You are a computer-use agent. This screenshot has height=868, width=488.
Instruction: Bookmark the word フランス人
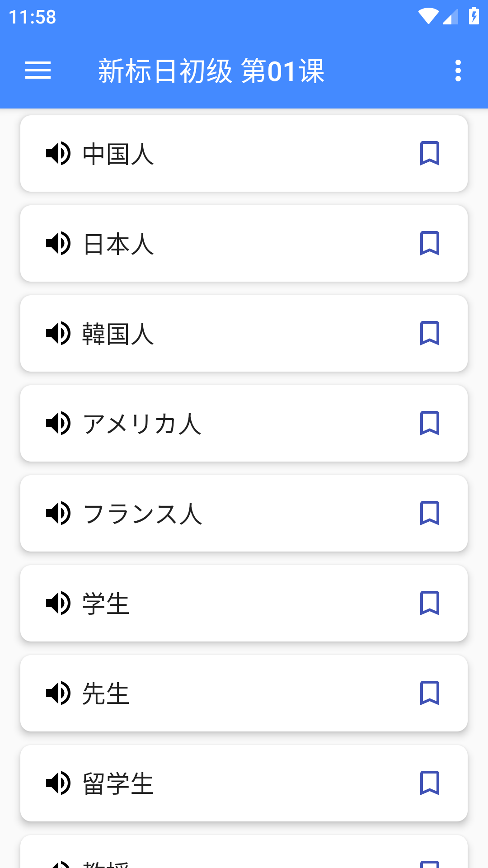point(429,513)
